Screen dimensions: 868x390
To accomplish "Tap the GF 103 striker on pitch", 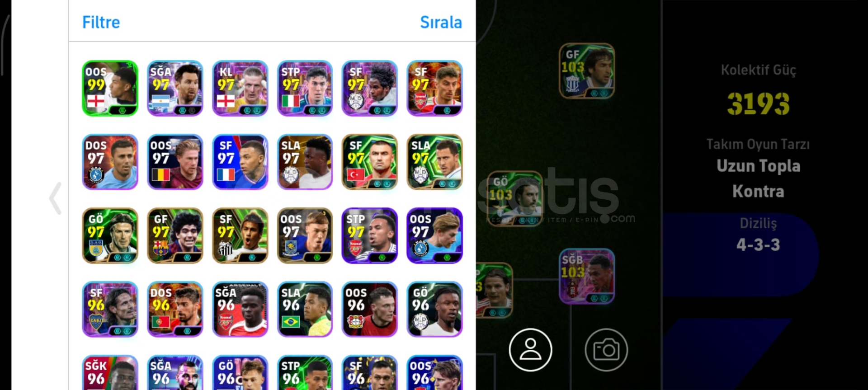I will 587,71.
